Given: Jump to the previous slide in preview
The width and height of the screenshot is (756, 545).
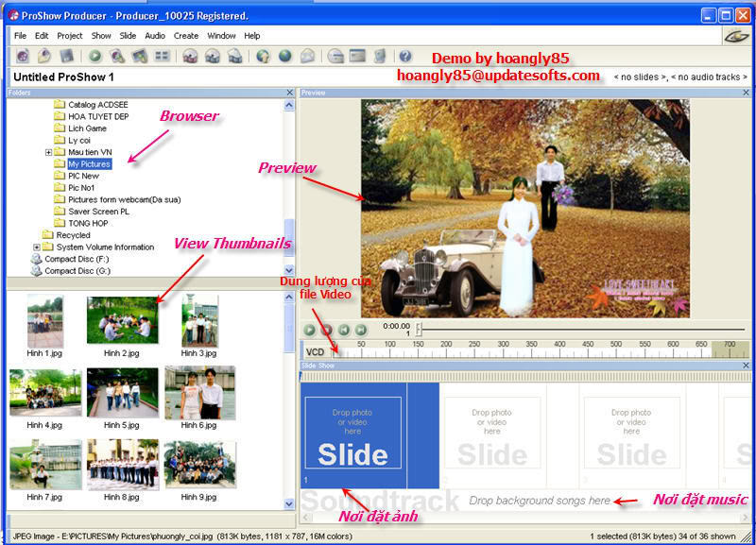Looking at the screenshot, I should [344, 330].
